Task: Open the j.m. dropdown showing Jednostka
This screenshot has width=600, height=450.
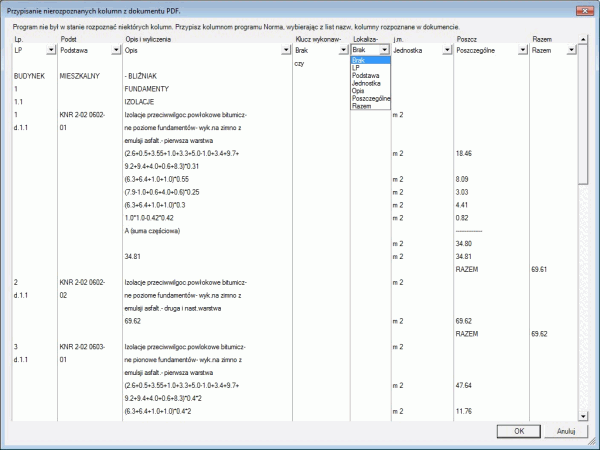Action: [x=446, y=49]
